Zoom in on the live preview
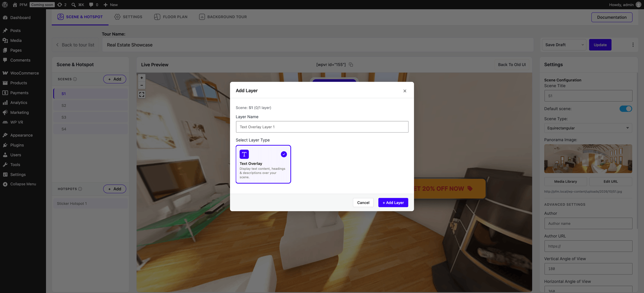This screenshot has height=293, width=644. [x=142, y=78]
